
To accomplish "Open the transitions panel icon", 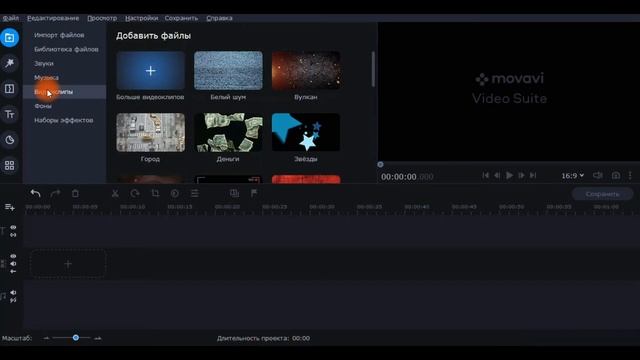I will click(x=9, y=89).
